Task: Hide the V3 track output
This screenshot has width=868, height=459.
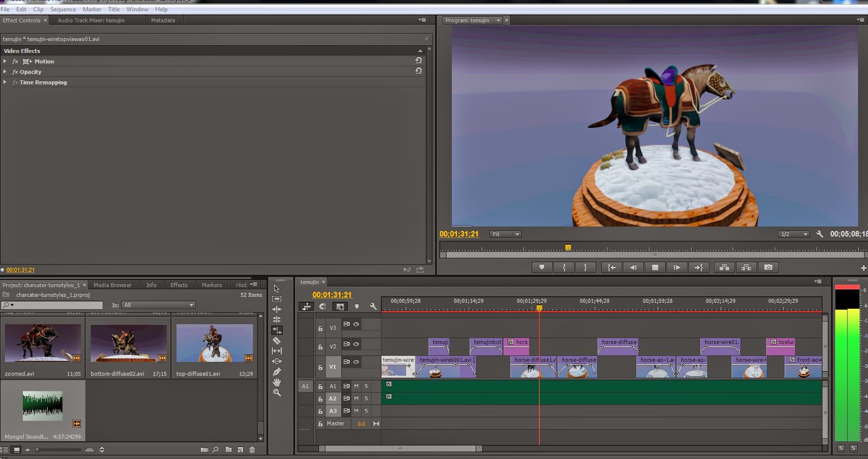Action: (x=356, y=324)
